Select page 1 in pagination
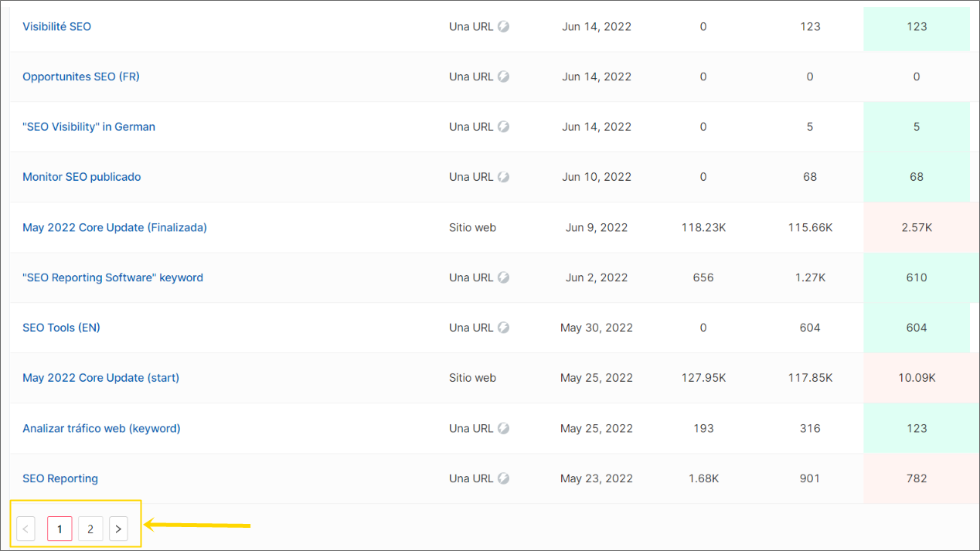This screenshot has height=551, width=980. tap(60, 529)
